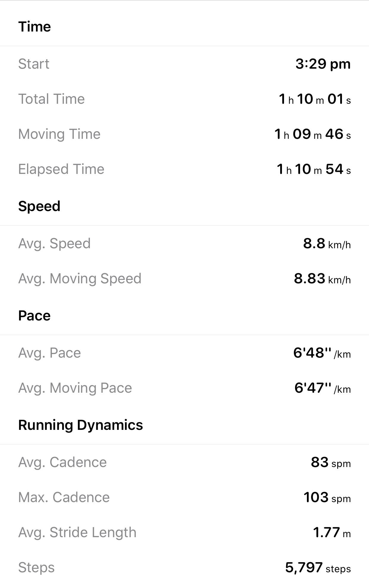The width and height of the screenshot is (369, 588).
Task: Tap the Speed section header
Action: 39,206
